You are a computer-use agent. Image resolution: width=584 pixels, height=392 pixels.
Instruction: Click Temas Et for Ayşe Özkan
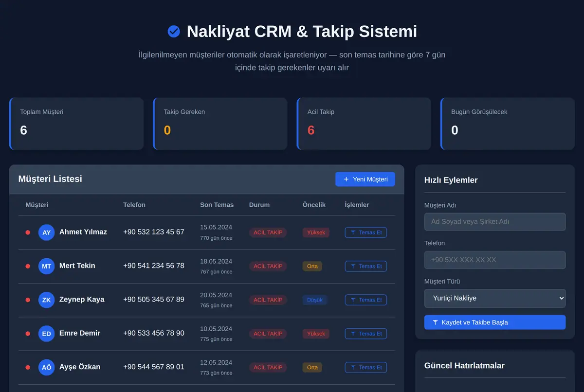366,367
